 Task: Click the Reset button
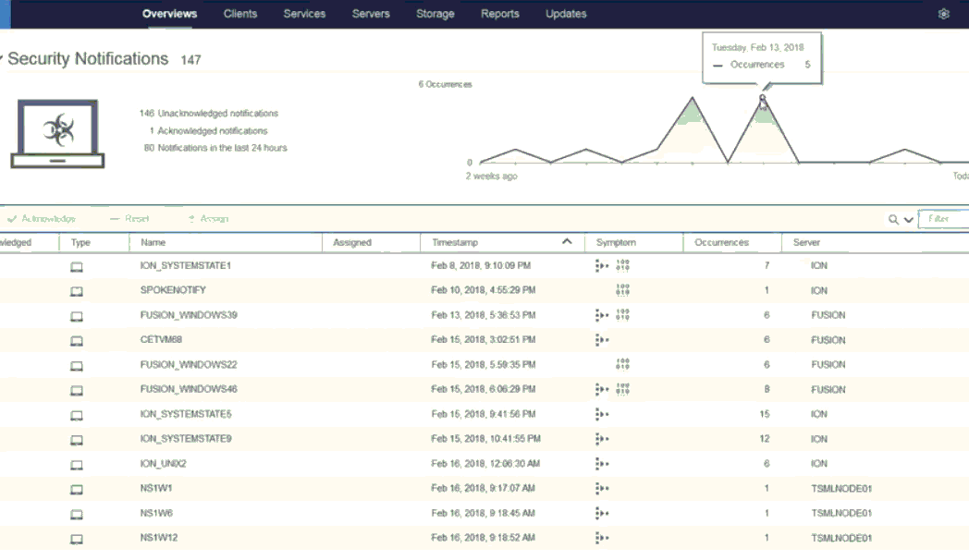129,219
